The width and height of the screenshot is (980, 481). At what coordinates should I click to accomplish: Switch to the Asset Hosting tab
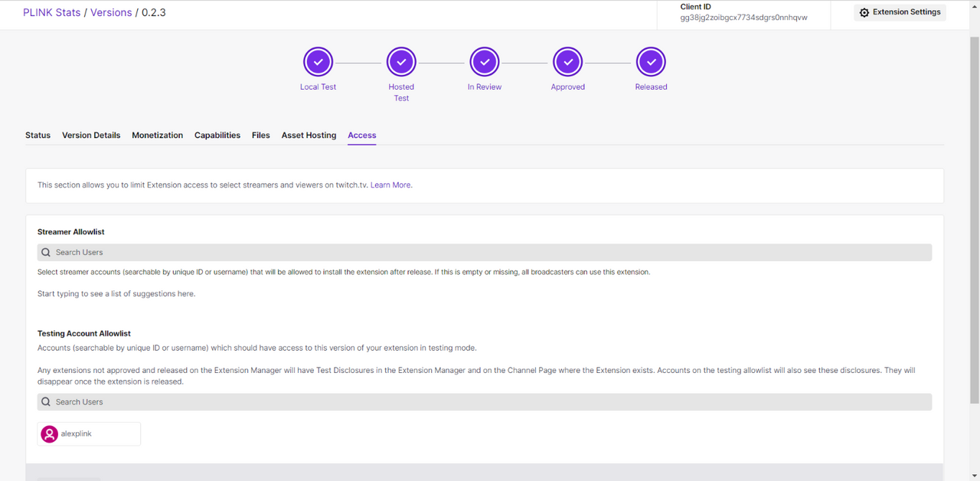[x=309, y=135]
